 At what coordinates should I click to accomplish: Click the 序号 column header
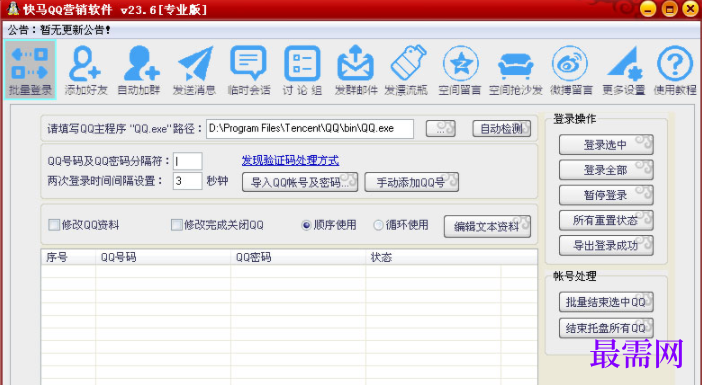68,257
